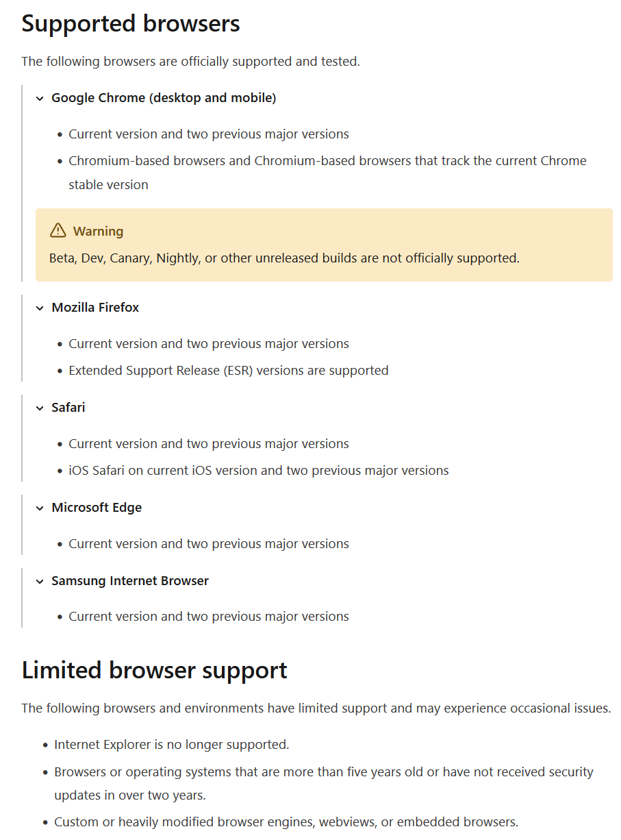Click the Warning label in callout
Viewport: 621px width, 840px height.
point(99,232)
